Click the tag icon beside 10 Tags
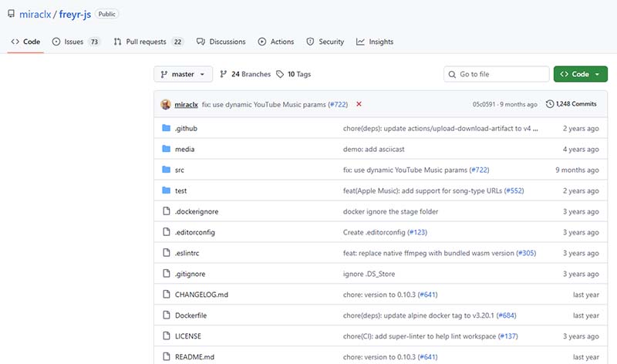 point(280,74)
